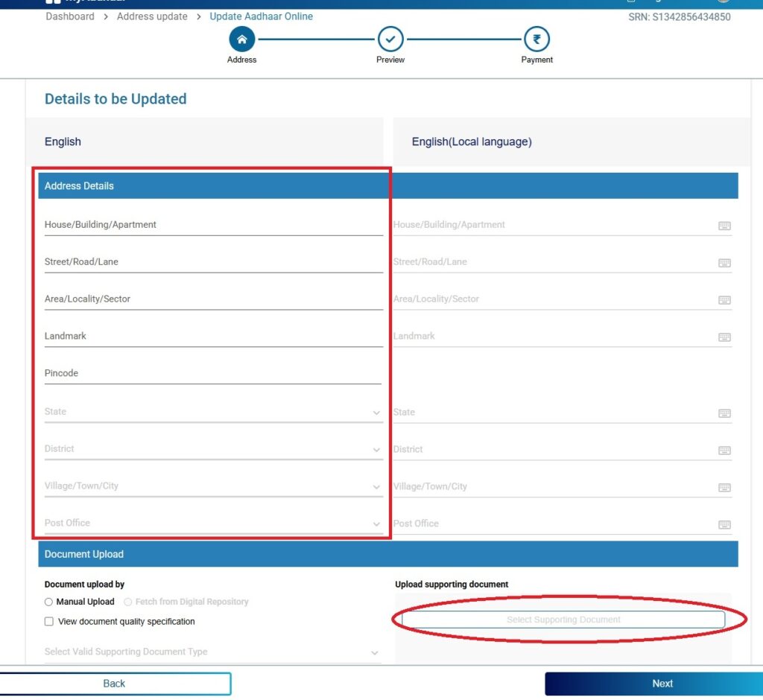Select Fetch from Digital Repository option
The image size is (763, 700).
pos(128,602)
